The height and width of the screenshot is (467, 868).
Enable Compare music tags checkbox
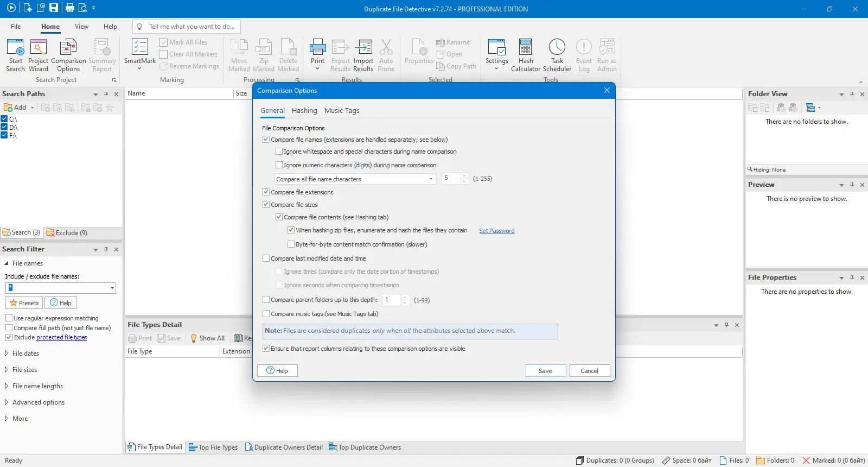266,314
